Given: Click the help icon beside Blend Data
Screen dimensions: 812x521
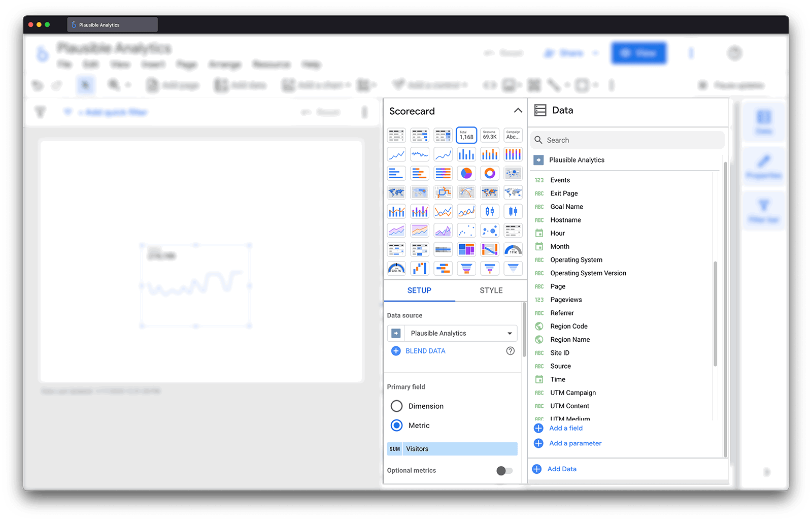Looking at the screenshot, I should [510, 351].
